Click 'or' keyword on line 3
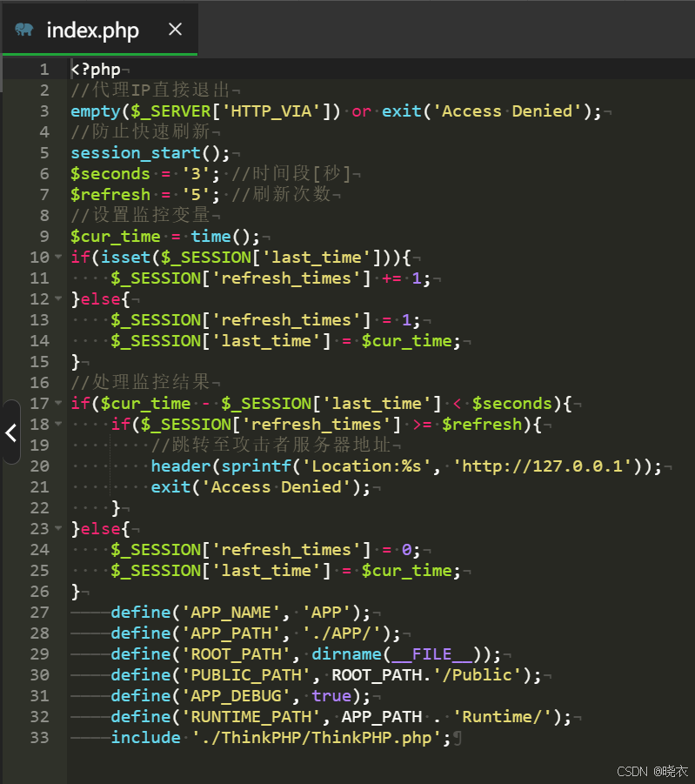The image size is (695, 784). [362, 111]
